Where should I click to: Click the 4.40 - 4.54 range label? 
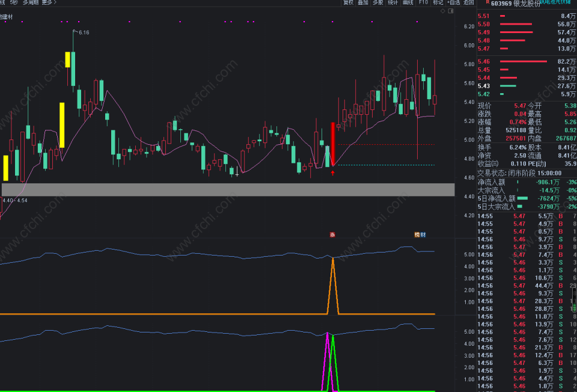[15, 200]
